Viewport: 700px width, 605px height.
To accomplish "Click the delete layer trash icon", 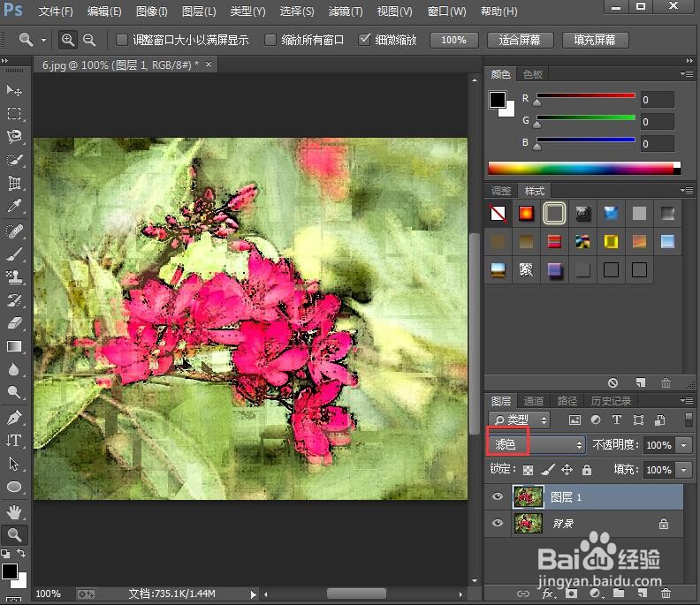I will pyautogui.click(x=666, y=594).
